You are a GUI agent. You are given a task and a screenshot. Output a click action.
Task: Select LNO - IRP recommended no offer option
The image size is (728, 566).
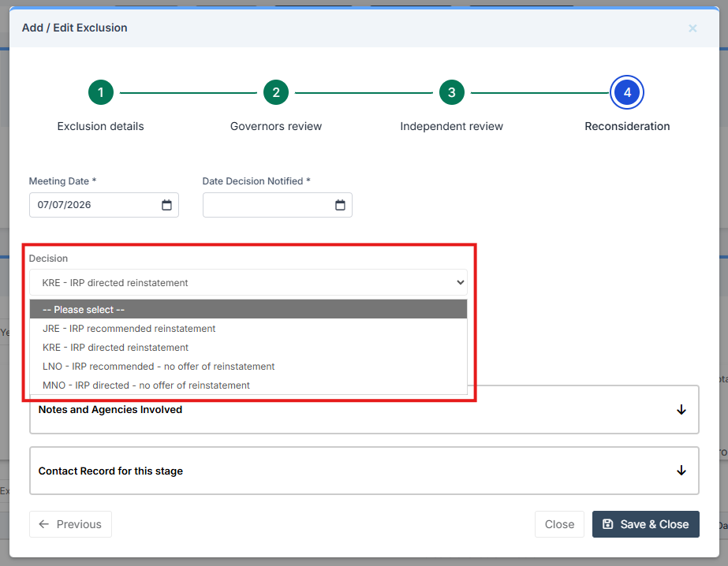[x=248, y=367]
